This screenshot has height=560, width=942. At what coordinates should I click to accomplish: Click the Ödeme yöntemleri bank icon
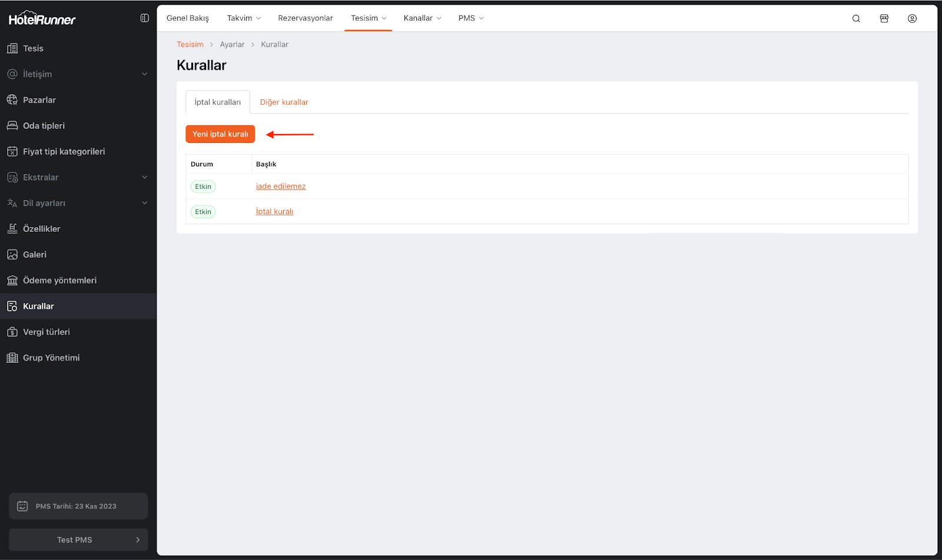(12, 281)
